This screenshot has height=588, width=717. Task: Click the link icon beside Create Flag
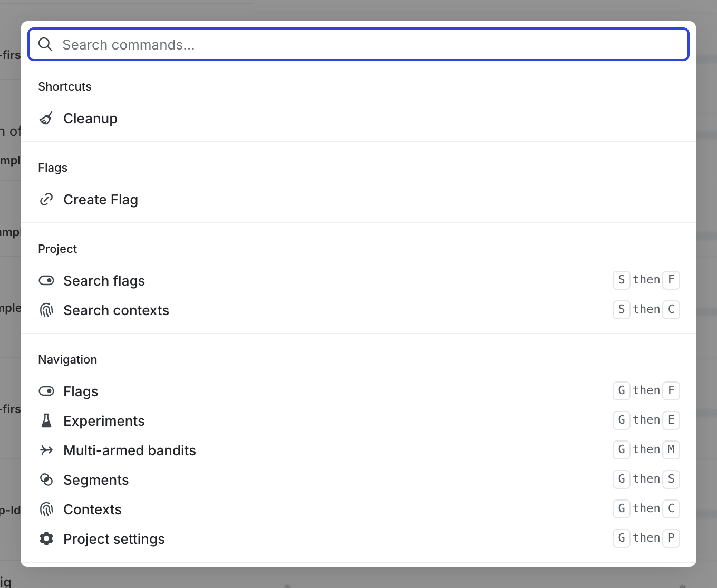pos(46,200)
